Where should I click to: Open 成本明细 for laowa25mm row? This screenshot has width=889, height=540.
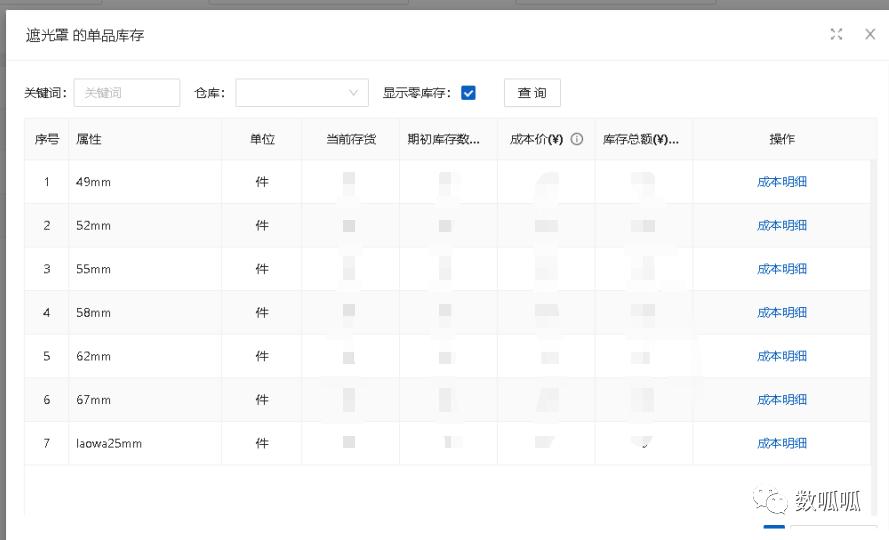click(782, 444)
